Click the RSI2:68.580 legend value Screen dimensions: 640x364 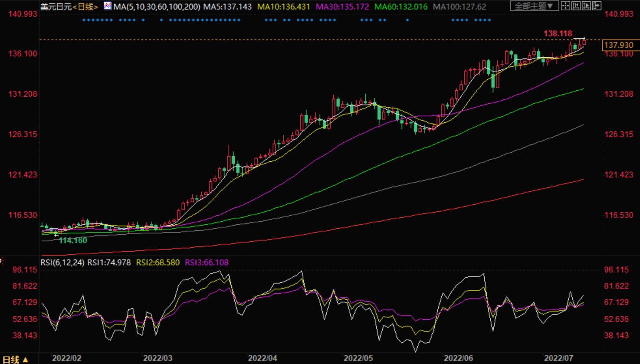158,262
